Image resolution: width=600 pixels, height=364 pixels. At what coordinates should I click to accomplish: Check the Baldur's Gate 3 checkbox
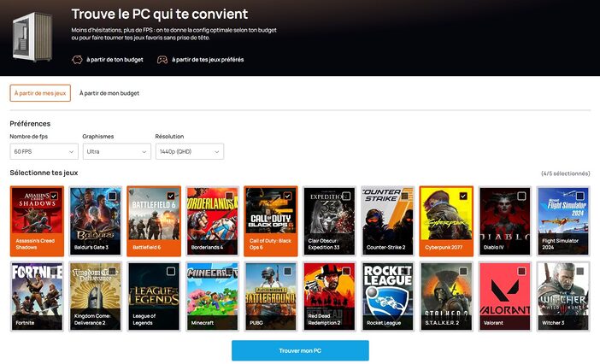pyautogui.click(x=113, y=197)
